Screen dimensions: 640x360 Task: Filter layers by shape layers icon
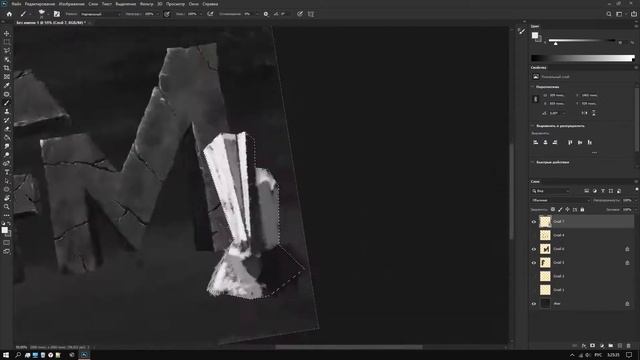[x=611, y=191]
